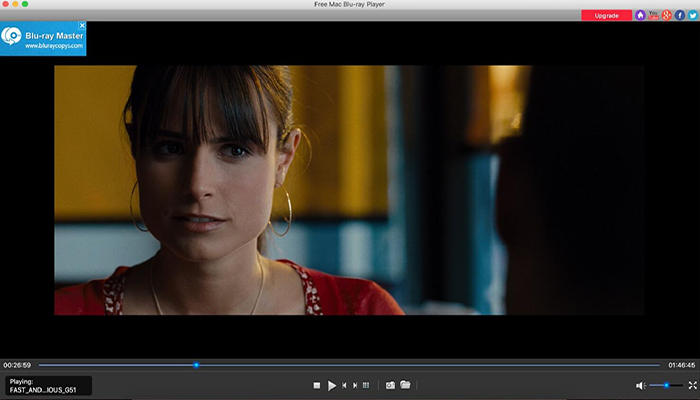Skip to the next chapter
This screenshot has width=700, height=400.
(355, 385)
